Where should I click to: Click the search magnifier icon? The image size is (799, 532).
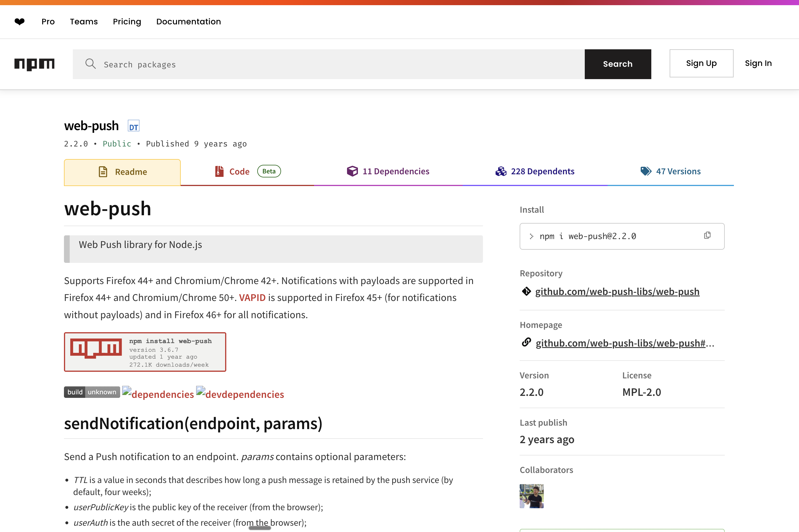point(90,64)
